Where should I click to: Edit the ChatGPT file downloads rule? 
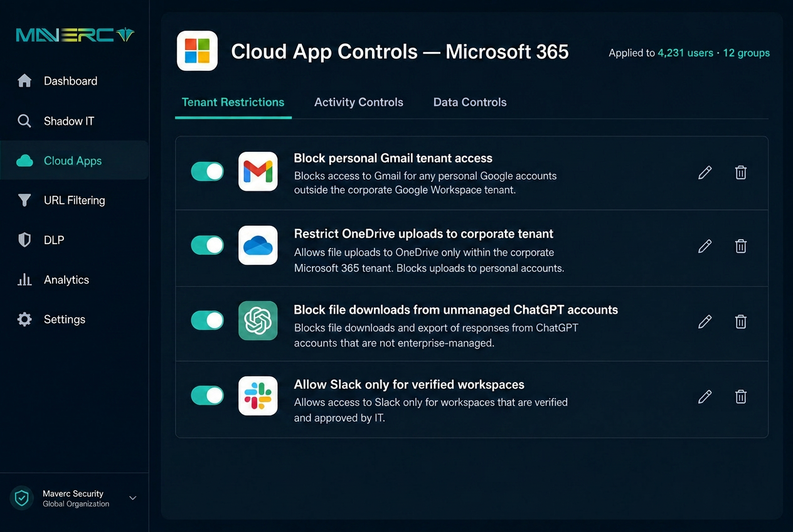705,322
